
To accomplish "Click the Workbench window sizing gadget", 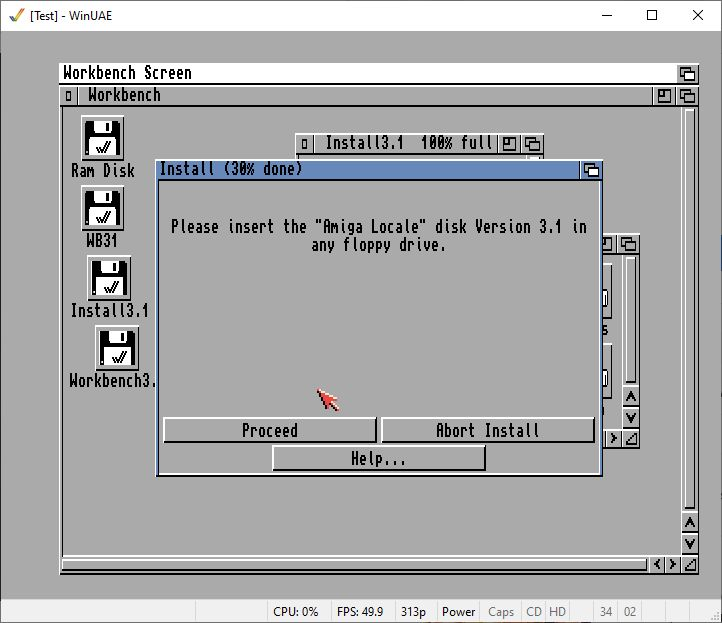I will (x=690, y=564).
